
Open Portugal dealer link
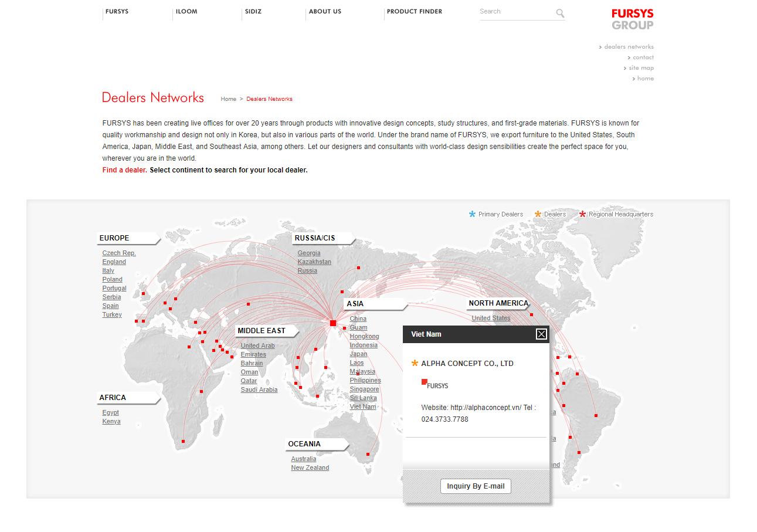pos(114,289)
